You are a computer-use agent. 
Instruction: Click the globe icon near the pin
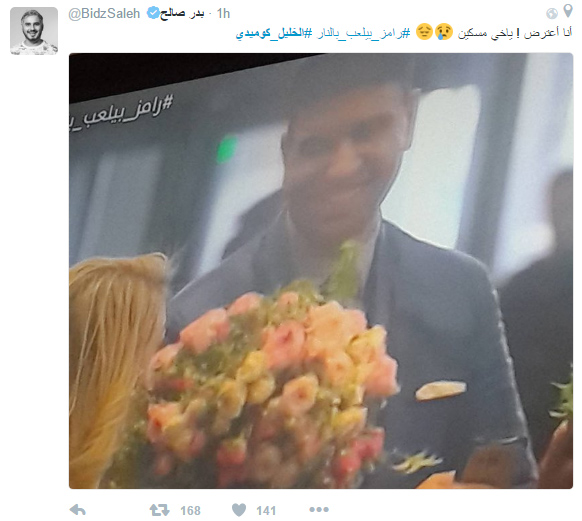552,14
